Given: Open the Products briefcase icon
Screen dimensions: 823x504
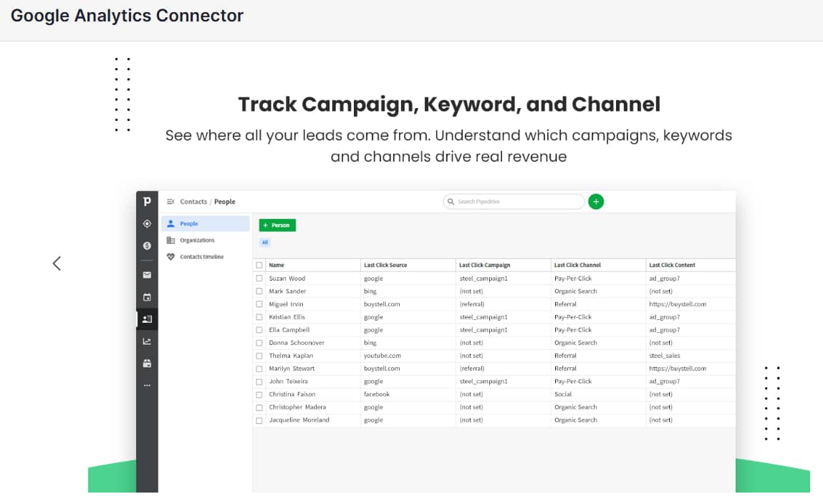Looking at the screenshot, I should coord(146,363).
